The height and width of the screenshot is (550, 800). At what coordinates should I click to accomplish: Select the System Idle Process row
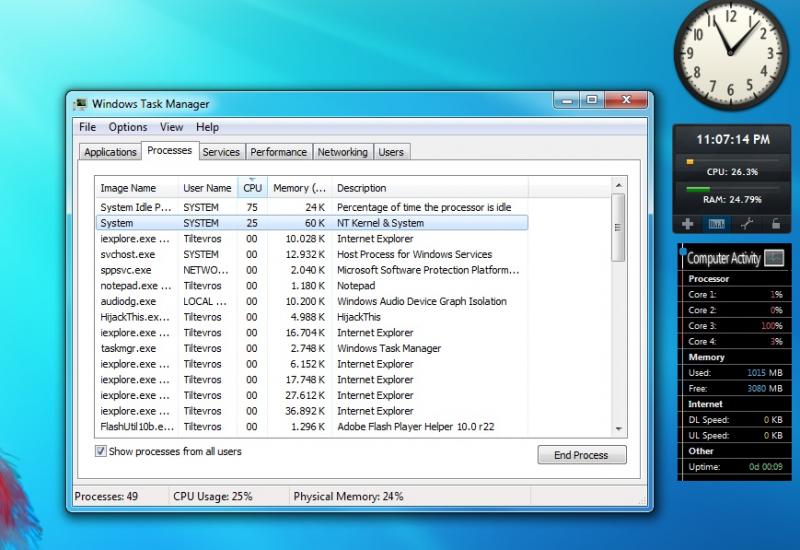click(x=312, y=207)
